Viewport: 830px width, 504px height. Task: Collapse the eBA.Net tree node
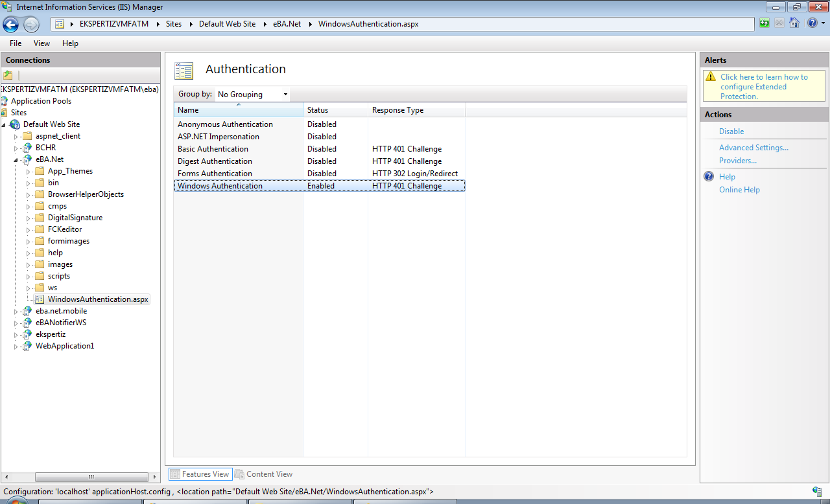[x=16, y=159]
